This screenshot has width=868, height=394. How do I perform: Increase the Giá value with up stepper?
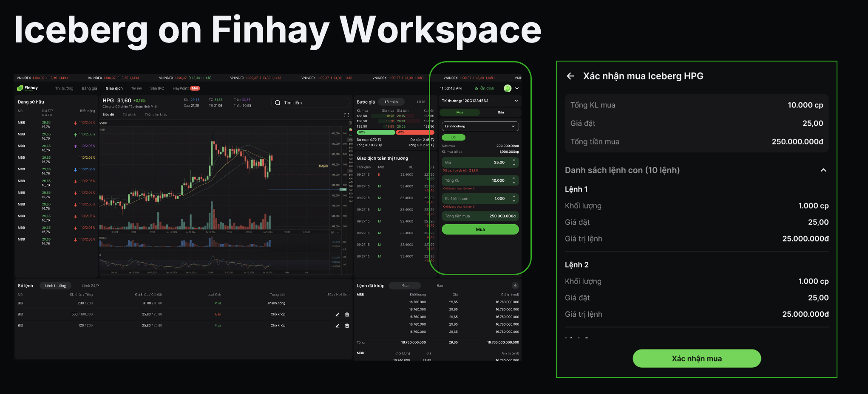(x=514, y=160)
